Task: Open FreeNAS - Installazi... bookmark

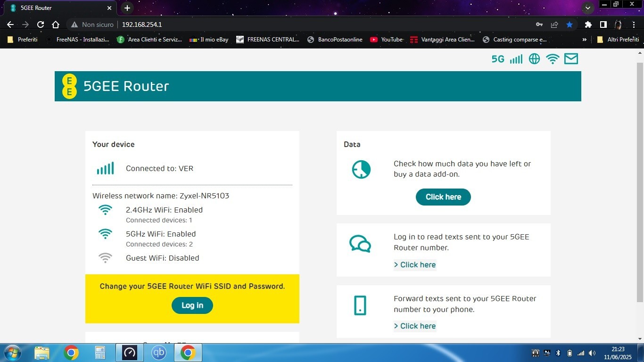Action: 78,40
